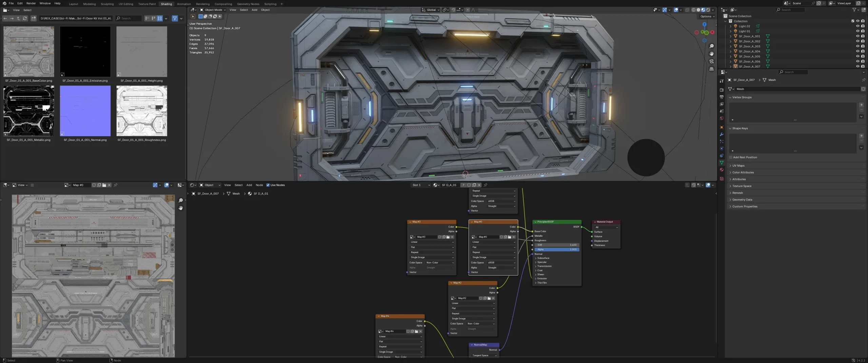Select the SF_Door_01_A_001_Normal.png thumbnail
Viewport: 868px width, 363px height.
[x=85, y=111]
